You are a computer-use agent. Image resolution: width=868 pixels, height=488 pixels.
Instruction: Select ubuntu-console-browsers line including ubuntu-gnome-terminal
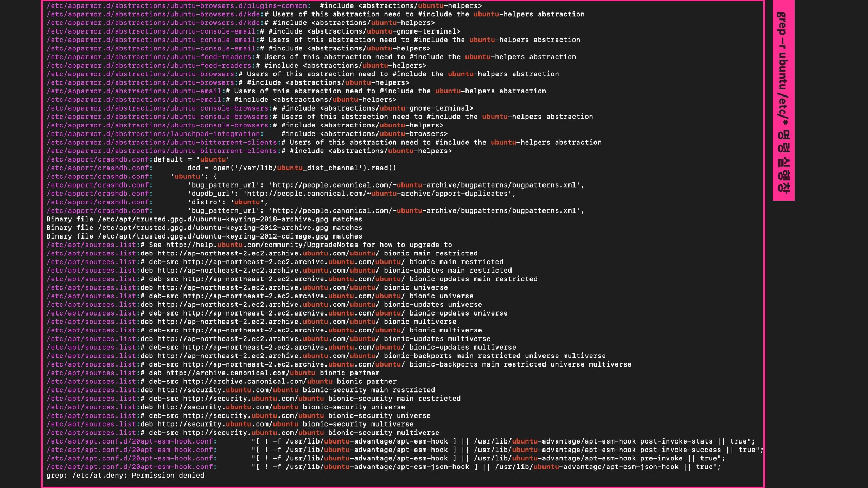coord(260,108)
